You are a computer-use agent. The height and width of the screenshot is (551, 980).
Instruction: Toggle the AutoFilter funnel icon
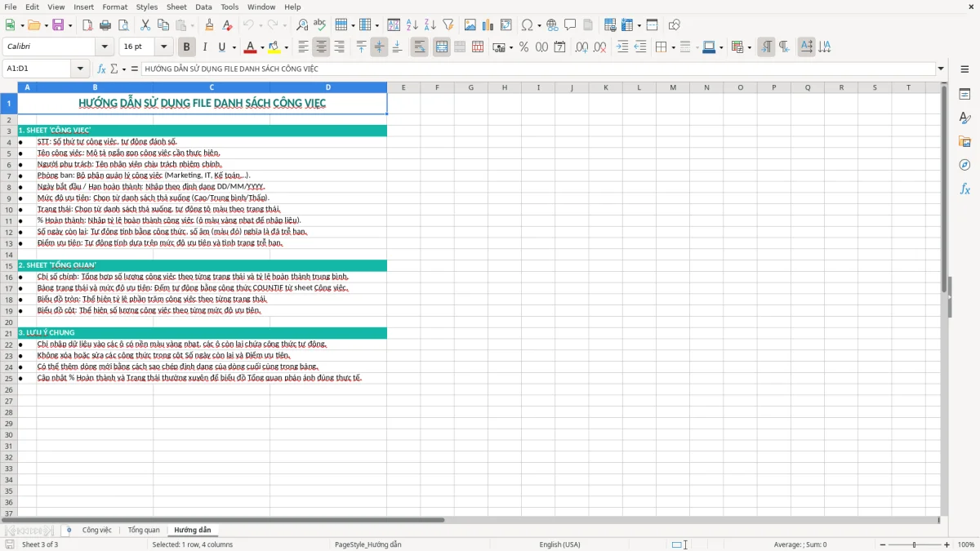pos(448,25)
